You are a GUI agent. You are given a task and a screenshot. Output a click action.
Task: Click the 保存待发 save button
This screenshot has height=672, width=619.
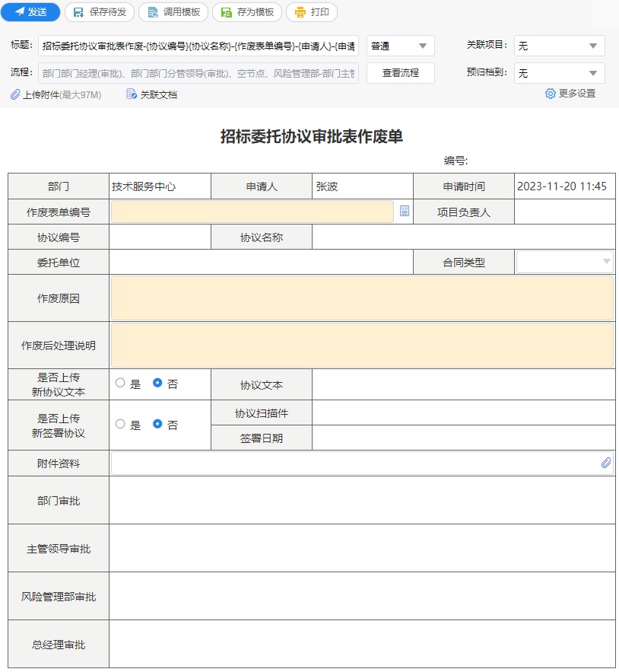pos(100,12)
